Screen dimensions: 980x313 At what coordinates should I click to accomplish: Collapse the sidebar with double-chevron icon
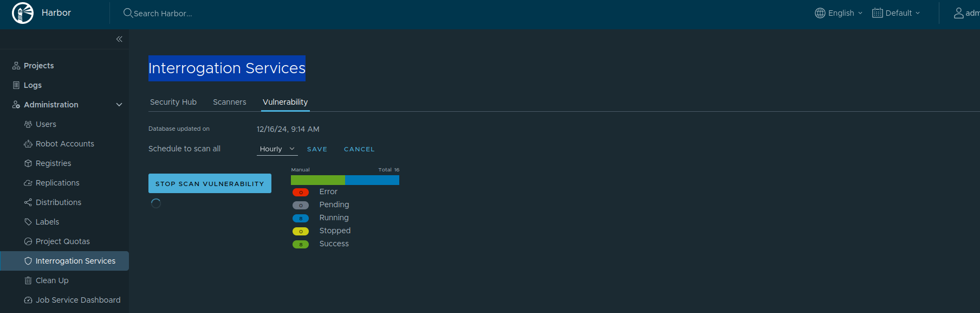coord(119,39)
